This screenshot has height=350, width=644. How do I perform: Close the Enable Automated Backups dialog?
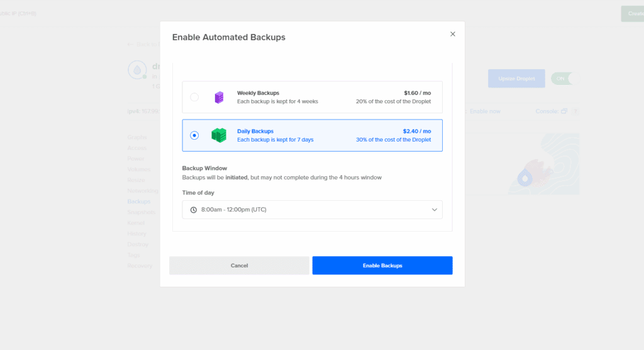click(453, 34)
